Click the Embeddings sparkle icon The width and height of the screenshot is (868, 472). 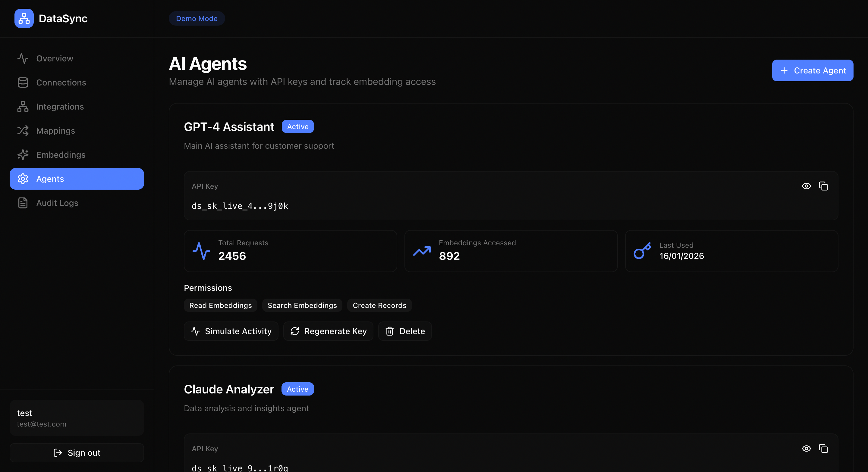pyautogui.click(x=23, y=154)
